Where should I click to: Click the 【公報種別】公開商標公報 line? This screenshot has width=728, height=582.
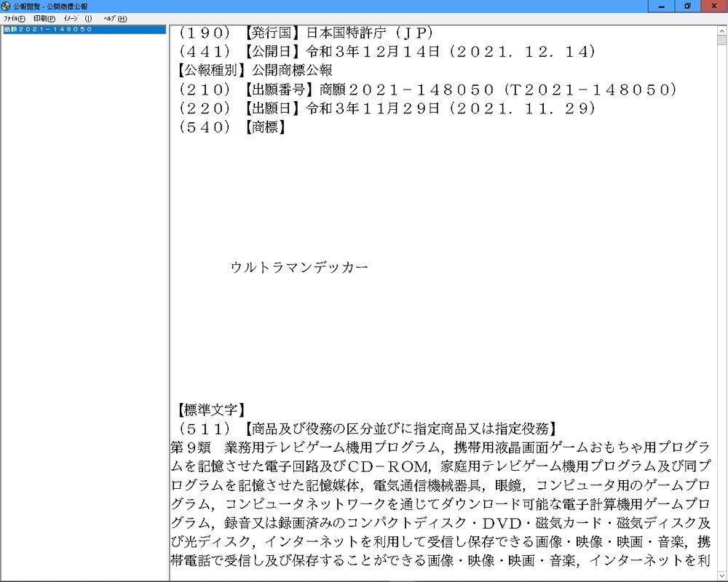255,71
